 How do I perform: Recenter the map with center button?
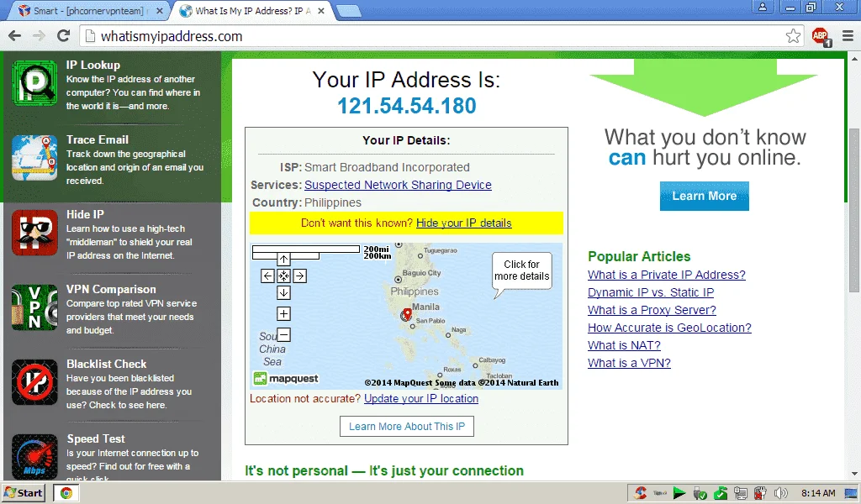(x=283, y=276)
